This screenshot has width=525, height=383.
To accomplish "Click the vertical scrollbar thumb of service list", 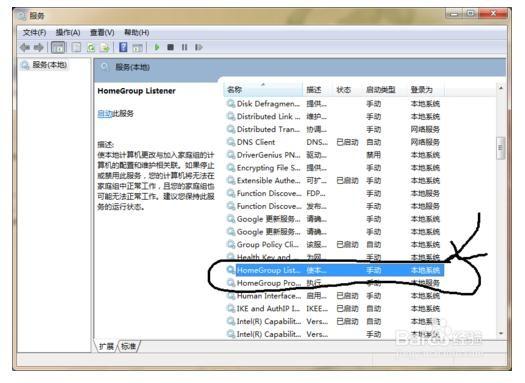I will [501, 148].
